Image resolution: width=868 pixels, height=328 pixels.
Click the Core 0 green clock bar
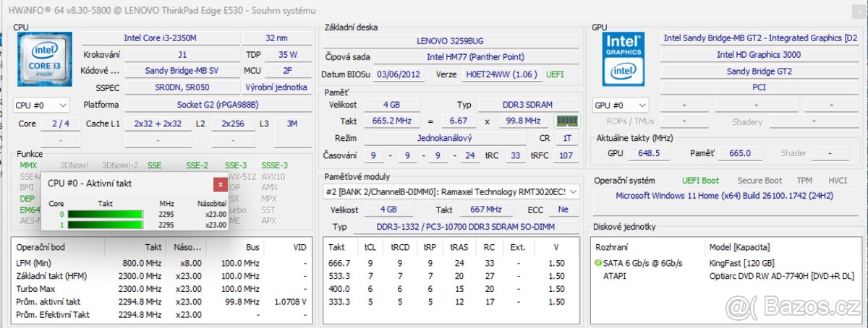tap(106, 215)
